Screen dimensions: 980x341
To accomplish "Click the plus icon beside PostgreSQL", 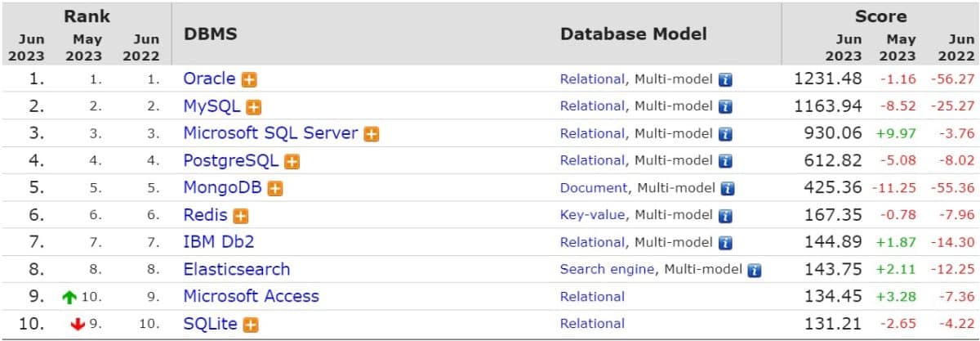I will pos(292,161).
